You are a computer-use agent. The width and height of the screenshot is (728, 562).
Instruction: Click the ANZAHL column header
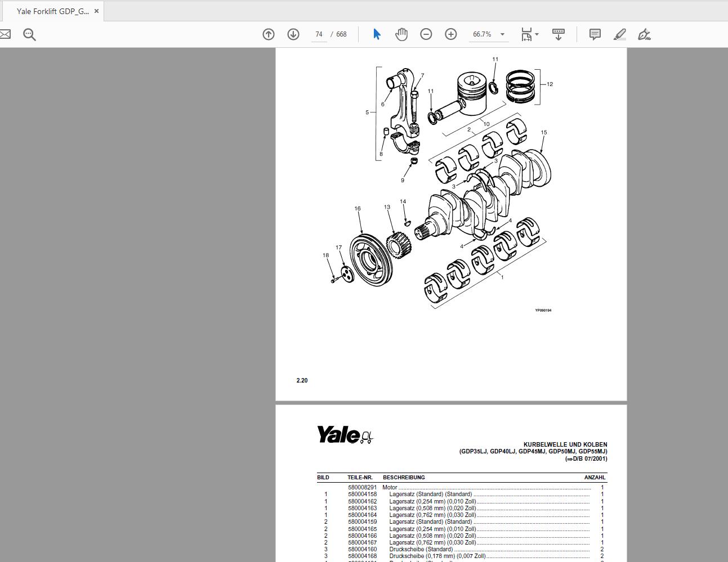pos(595,478)
